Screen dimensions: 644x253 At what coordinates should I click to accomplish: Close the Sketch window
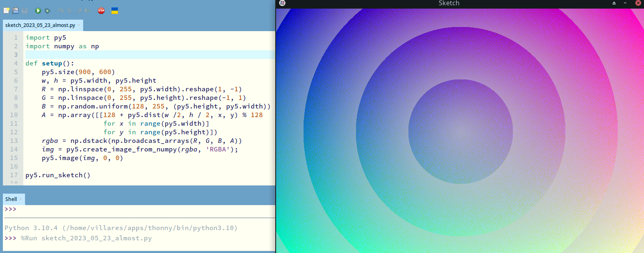point(638,3)
